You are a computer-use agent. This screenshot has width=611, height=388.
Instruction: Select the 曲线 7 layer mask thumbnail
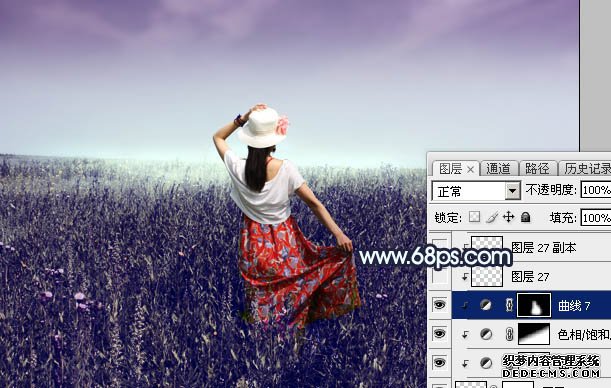(x=534, y=305)
